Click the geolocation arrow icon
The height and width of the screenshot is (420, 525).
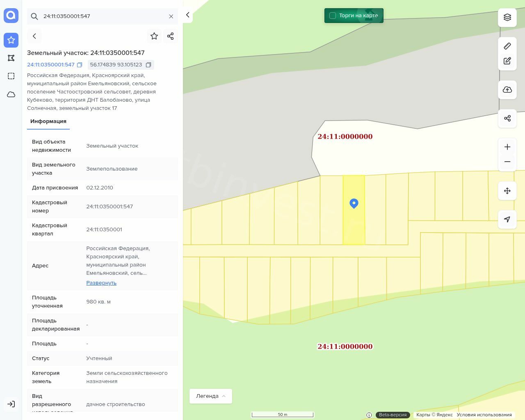507,219
